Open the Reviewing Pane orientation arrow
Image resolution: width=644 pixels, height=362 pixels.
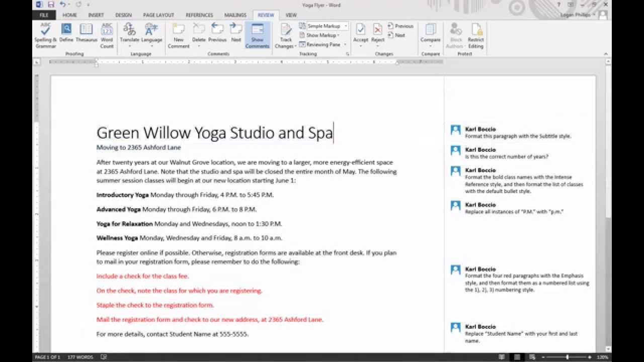345,44
